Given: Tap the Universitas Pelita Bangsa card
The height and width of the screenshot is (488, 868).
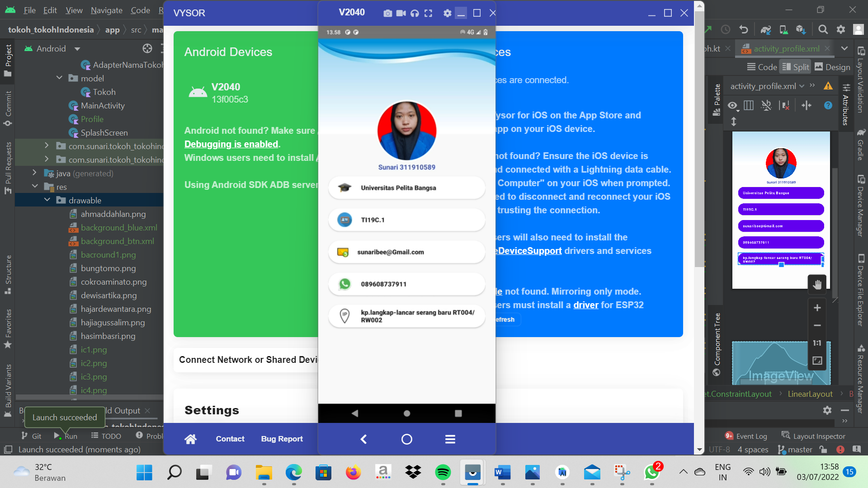Looking at the screenshot, I should [407, 188].
